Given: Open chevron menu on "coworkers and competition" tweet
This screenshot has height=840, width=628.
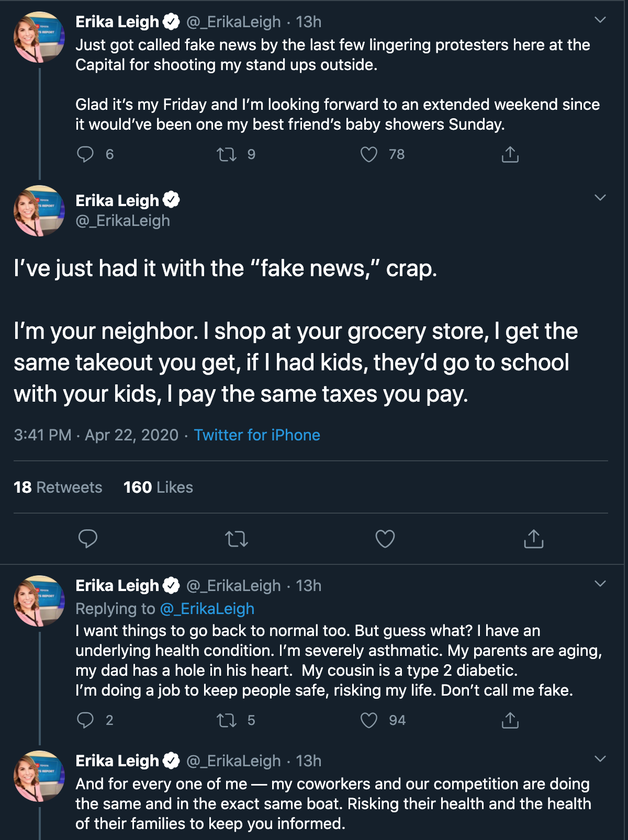Looking at the screenshot, I should pos(600,759).
